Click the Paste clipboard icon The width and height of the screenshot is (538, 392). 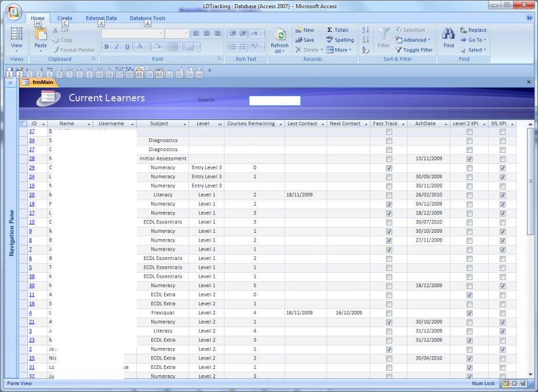click(41, 36)
